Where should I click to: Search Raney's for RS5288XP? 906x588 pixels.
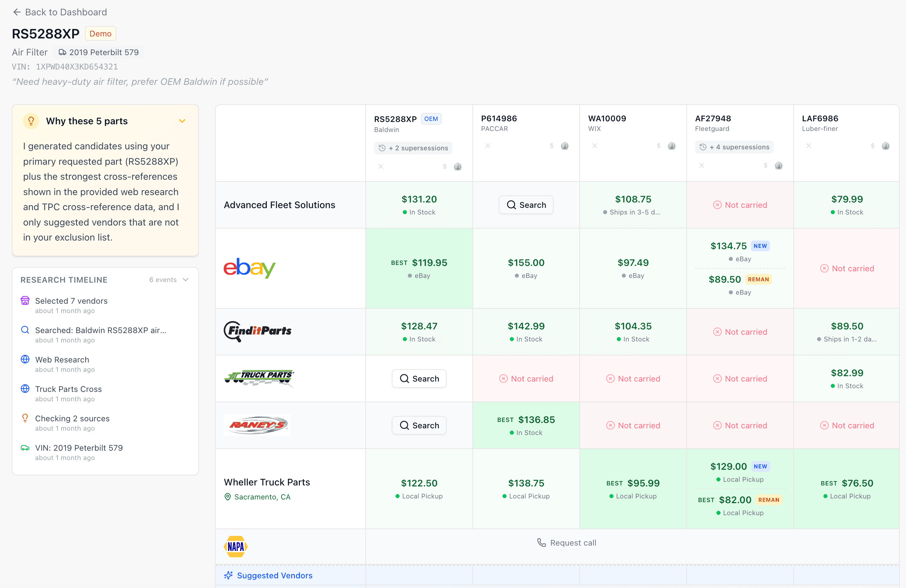click(419, 425)
